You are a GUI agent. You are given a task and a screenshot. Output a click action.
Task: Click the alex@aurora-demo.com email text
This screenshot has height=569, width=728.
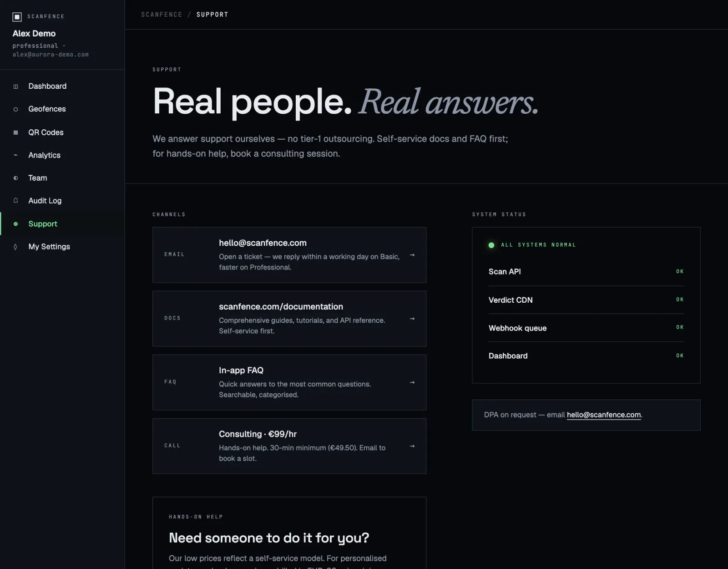point(51,55)
